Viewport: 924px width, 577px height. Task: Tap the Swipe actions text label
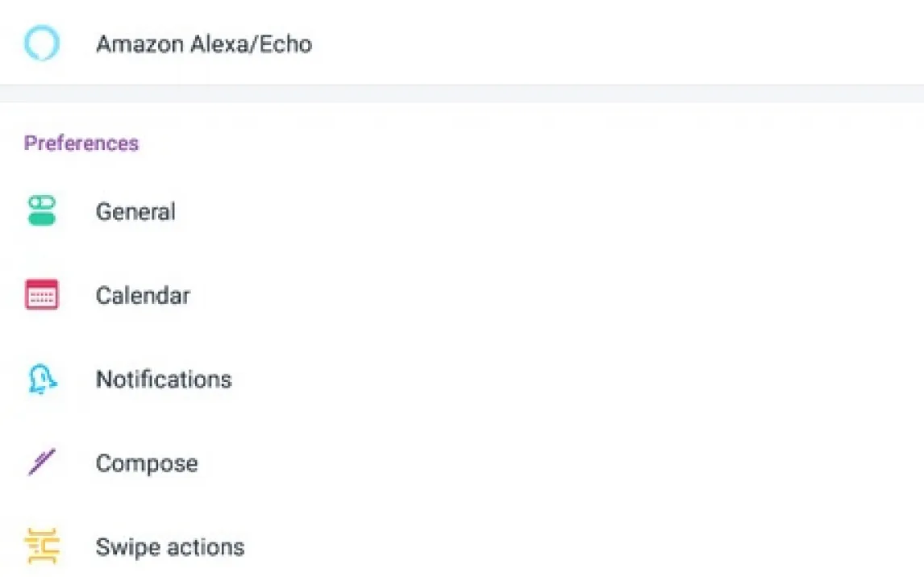(x=170, y=547)
